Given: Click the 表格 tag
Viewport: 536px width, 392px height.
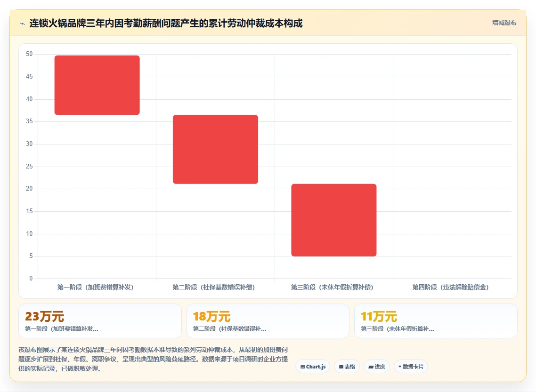Looking at the screenshot, I should (347, 367).
